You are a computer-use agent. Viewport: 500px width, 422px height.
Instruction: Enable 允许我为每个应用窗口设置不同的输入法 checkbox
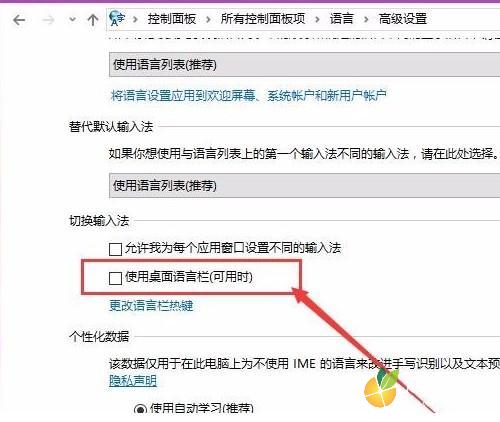115,249
